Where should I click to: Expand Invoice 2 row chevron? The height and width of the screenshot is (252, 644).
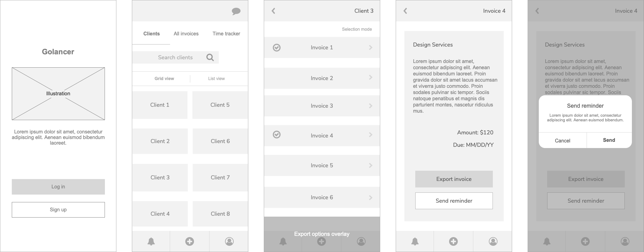(x=371, y=77)
